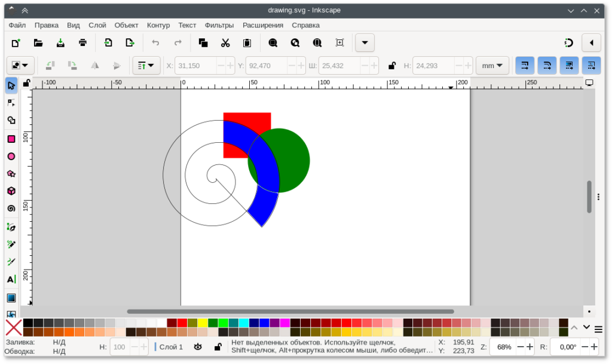
Task: Select the Calligraphy tool
Action: tap(11, 261)
